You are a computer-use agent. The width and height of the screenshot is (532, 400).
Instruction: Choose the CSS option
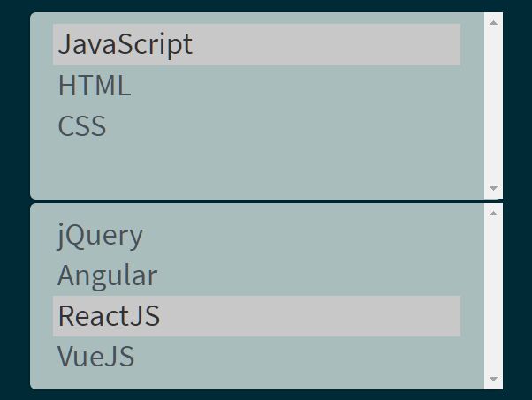tap(256, 126)
